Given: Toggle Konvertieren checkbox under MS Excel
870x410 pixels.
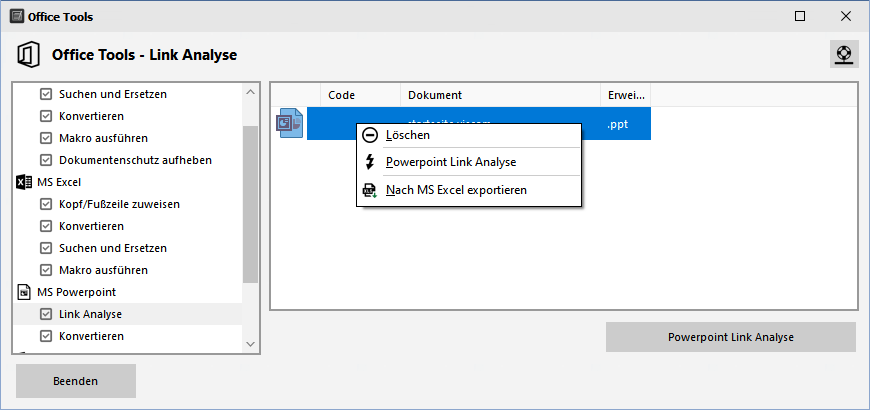Looking at the screenshot, I should (46, 226).
